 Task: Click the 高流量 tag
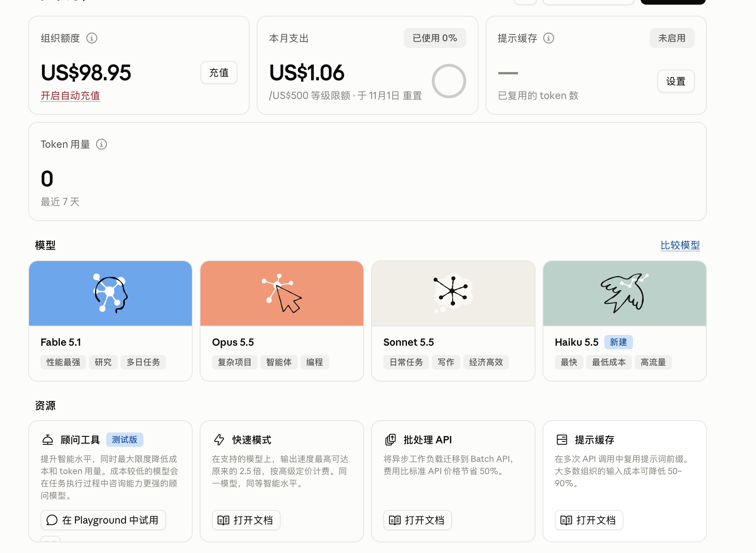point(653,362)
